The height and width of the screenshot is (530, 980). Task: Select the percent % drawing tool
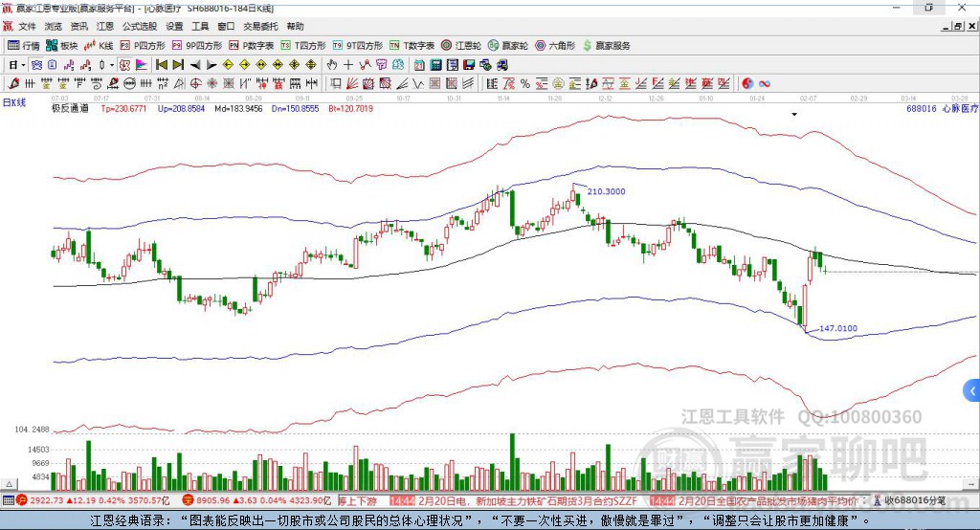tap(525, 83)
